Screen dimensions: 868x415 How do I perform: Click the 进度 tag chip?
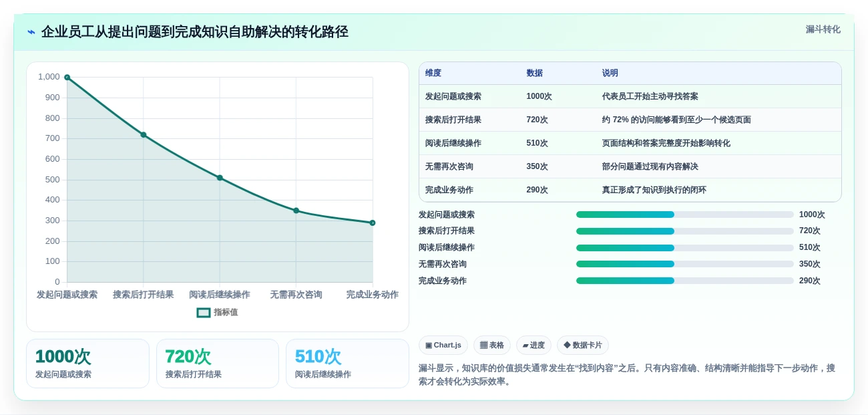(533, 345)
